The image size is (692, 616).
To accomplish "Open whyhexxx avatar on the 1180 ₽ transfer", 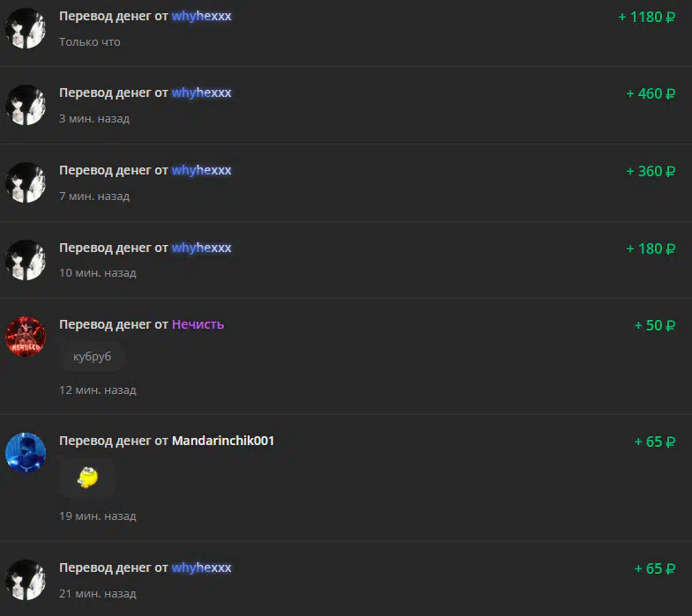I will 26,28.
